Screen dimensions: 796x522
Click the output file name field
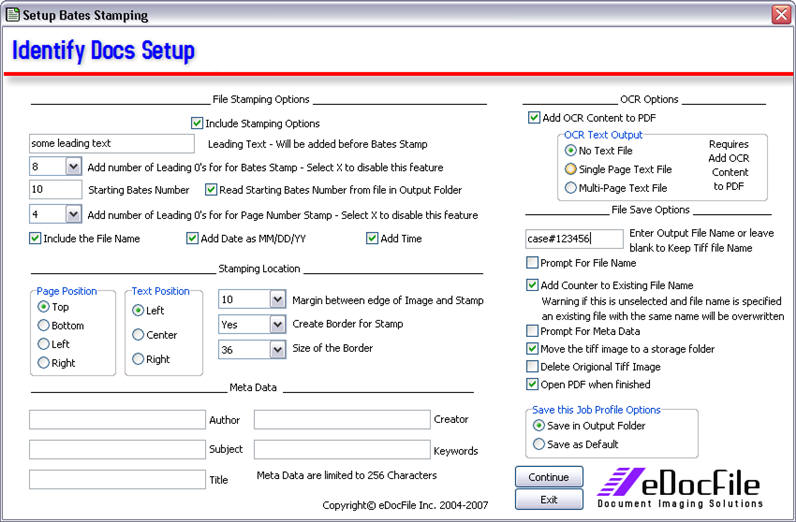click(573, 239)
